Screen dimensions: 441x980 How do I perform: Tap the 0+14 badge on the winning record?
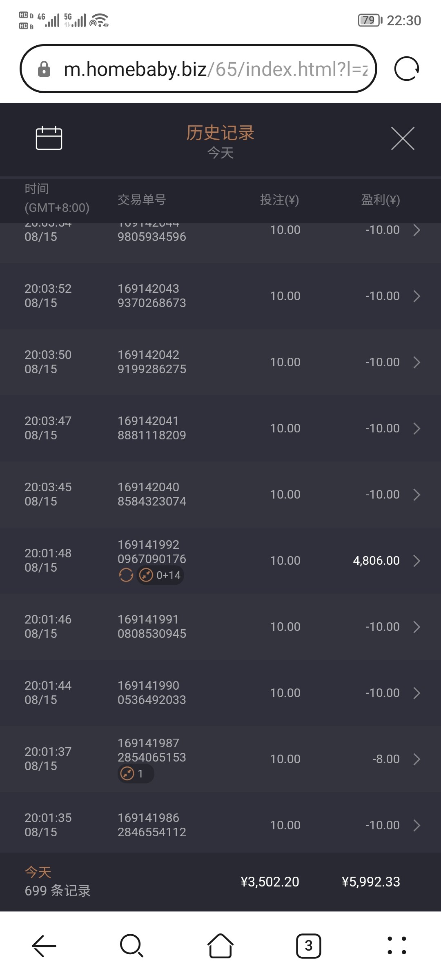(160, 575)
